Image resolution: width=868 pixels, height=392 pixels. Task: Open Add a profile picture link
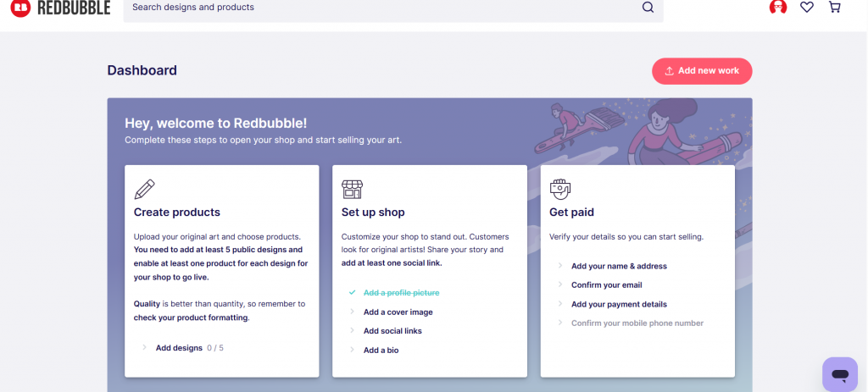tap(401, 292)
